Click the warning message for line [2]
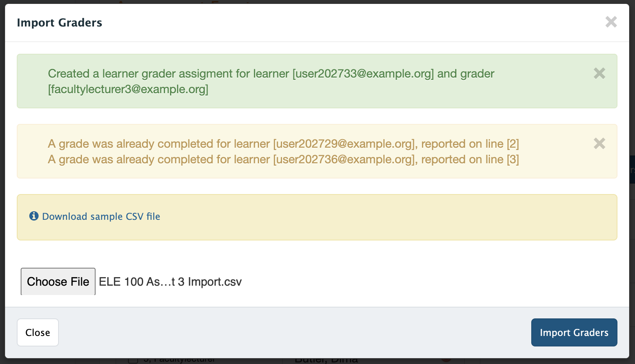Image resolution: width=635 pixels, height=364 pixels. [x=283, y=144]
